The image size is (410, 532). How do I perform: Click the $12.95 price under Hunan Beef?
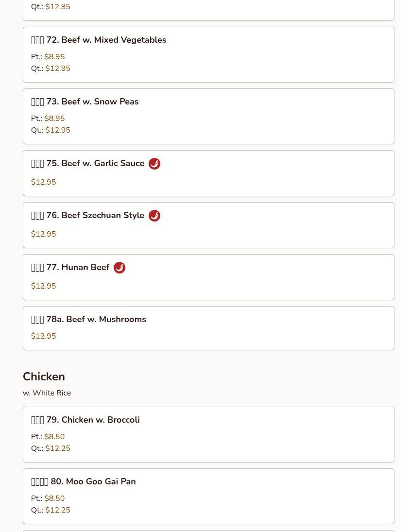43,286
